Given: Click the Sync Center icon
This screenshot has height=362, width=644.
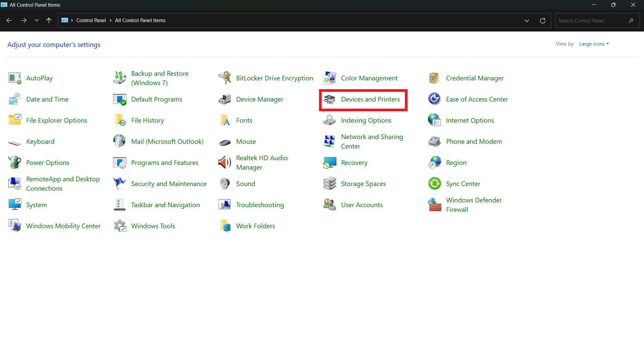Looking at the screenshot, I should pos(434,184).
